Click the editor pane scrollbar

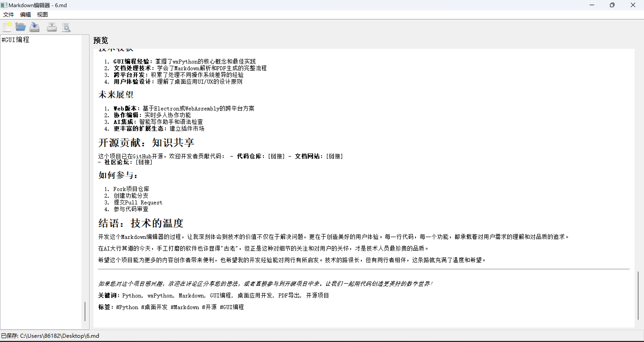(85, 311)
